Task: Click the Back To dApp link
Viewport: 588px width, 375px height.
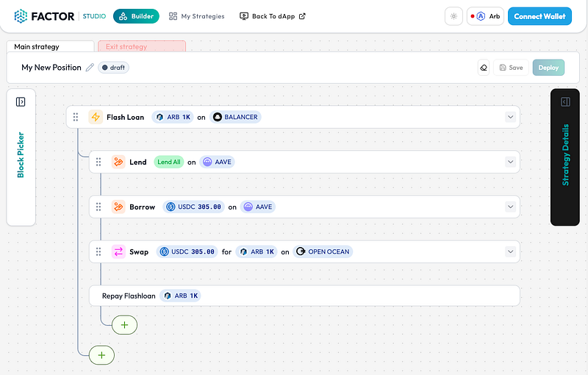Action: pyautogui.click(x=273, y=16)
